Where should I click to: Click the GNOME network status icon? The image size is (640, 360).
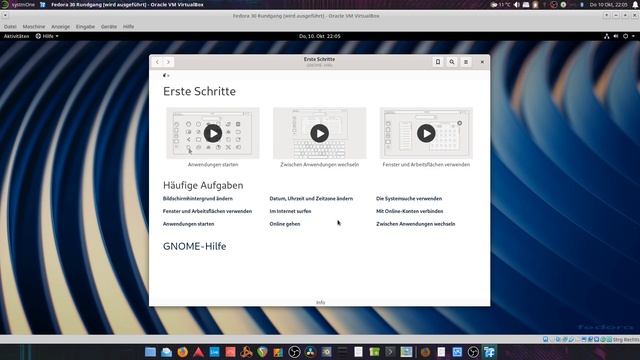click(607, 36)
